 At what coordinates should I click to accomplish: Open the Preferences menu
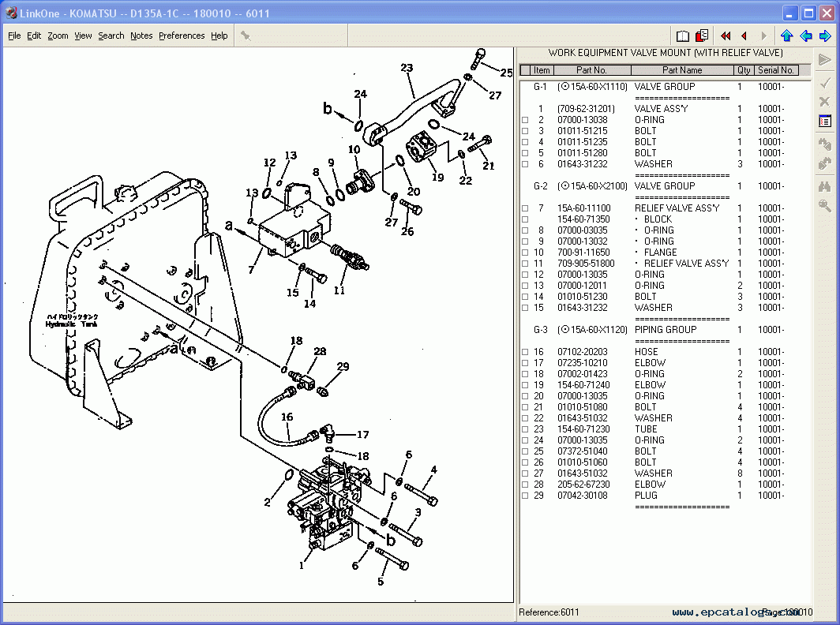[182, 36]
